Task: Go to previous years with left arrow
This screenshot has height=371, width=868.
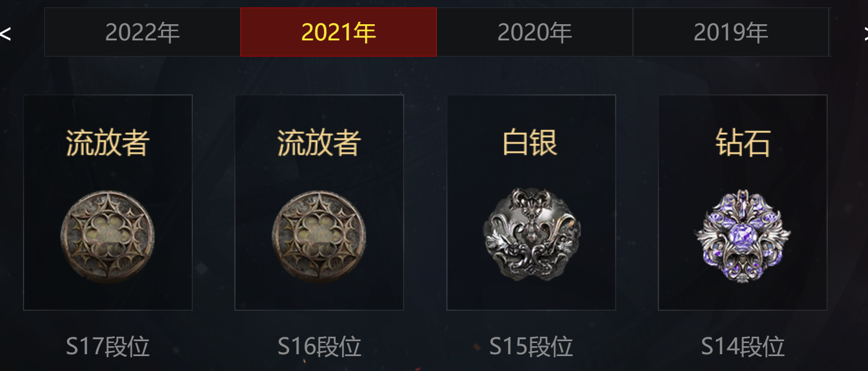Action: [x=6, y=34]
